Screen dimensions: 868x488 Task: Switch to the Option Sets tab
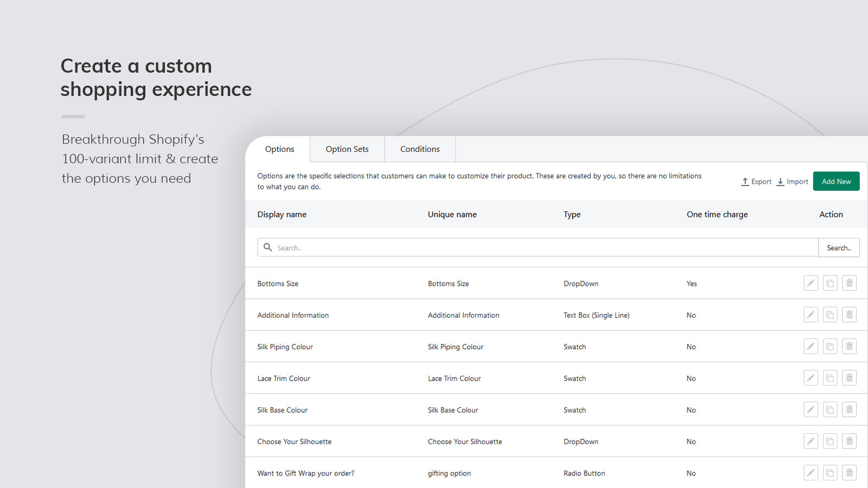[x=347, y=149]
